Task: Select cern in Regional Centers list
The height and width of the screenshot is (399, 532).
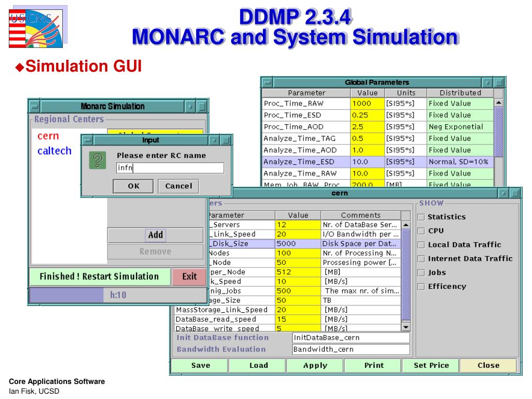Action: pyautogui.click(x=48, y=136)
